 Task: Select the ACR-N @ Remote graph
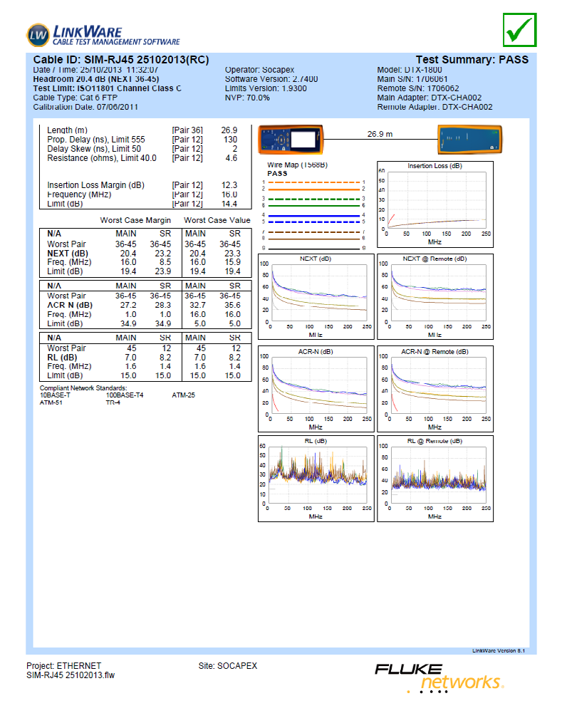coord(434,389)
